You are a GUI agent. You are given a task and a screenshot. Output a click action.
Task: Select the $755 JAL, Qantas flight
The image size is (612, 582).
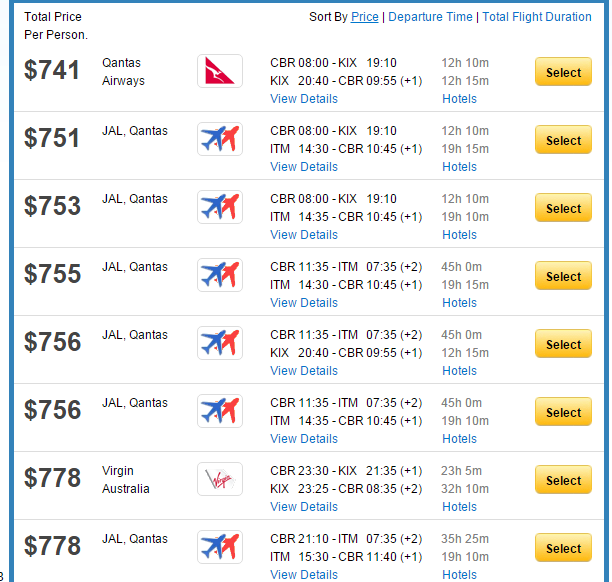(x=563, y=276)
